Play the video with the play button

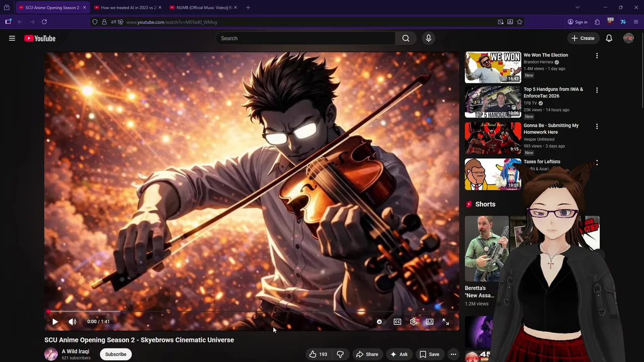[55, 322]
